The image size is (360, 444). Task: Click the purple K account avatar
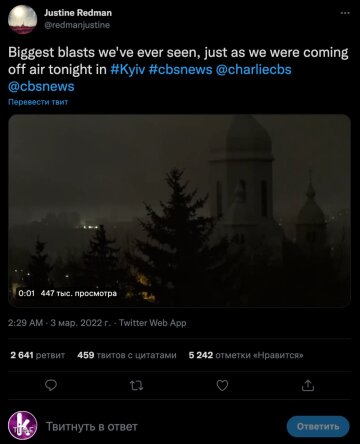[22, 426]
